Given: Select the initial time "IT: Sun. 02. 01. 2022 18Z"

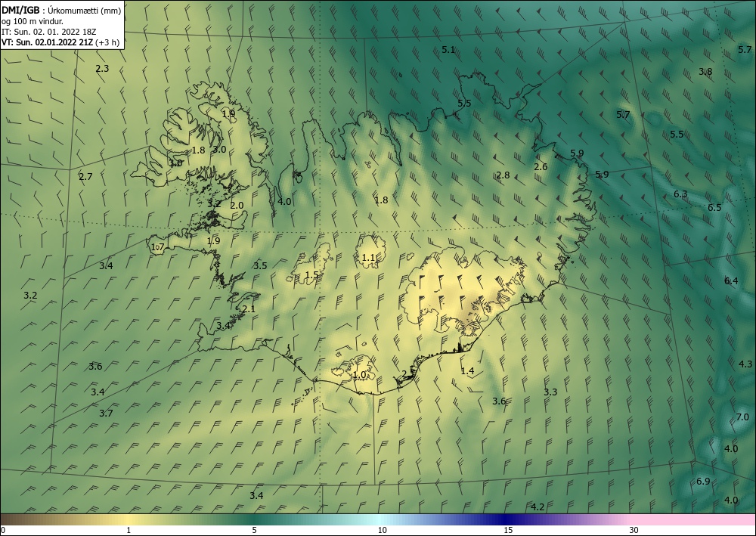Looking at the screenshot, I should (x=48, y=32).
